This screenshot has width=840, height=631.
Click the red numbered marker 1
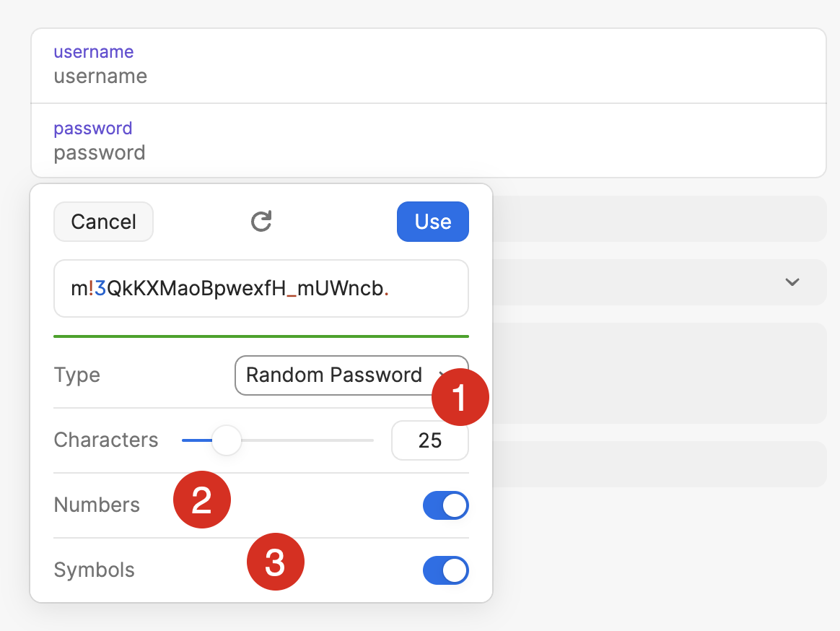coord(460,397)
